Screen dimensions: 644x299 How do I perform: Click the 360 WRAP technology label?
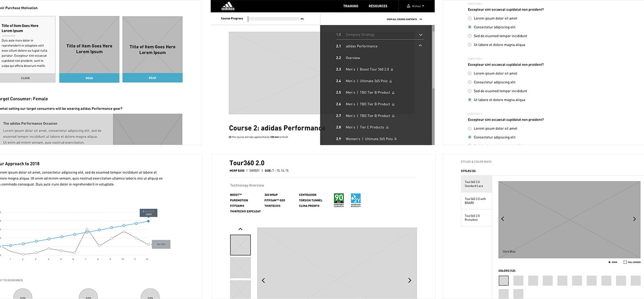point(271,195)
